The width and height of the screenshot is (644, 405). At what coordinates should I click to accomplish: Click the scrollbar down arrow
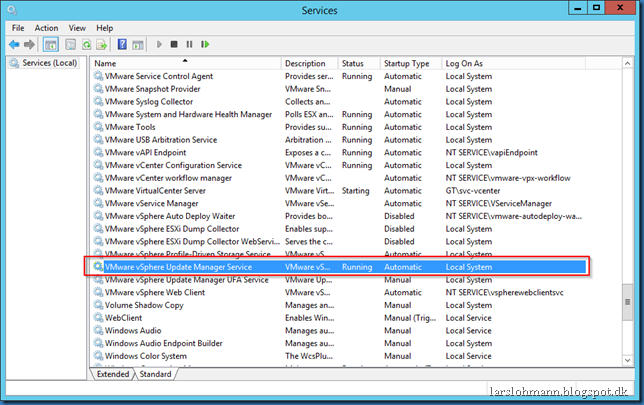(628, 360)
